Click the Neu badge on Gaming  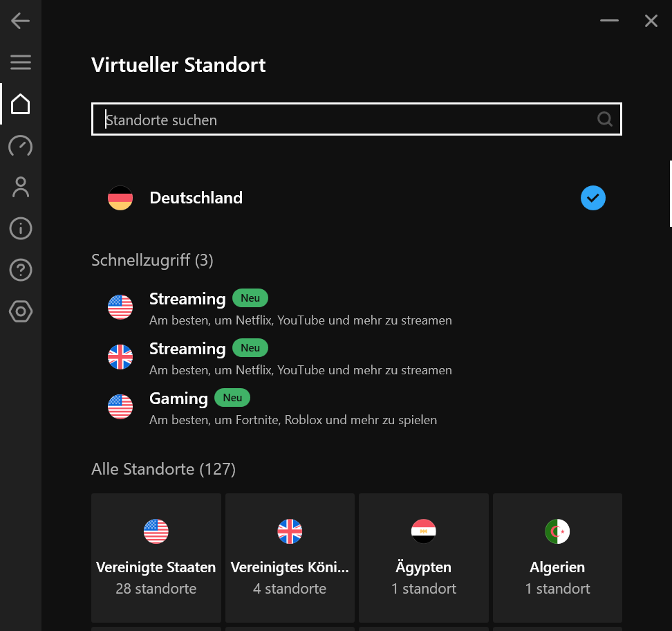(232, 398)
